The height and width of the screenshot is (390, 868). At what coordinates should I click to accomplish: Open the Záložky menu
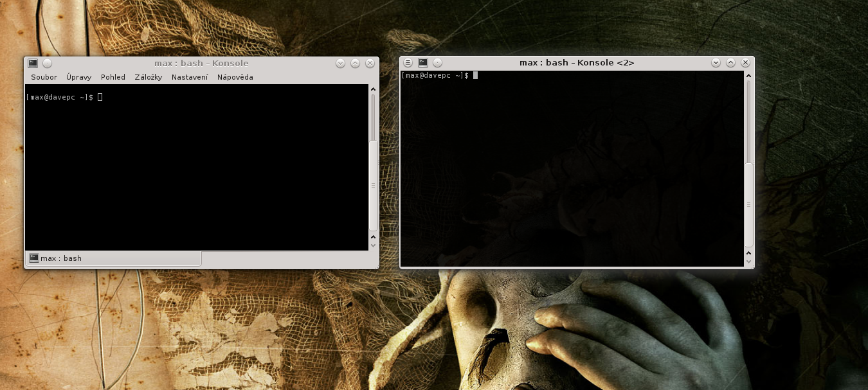(149, 77)
